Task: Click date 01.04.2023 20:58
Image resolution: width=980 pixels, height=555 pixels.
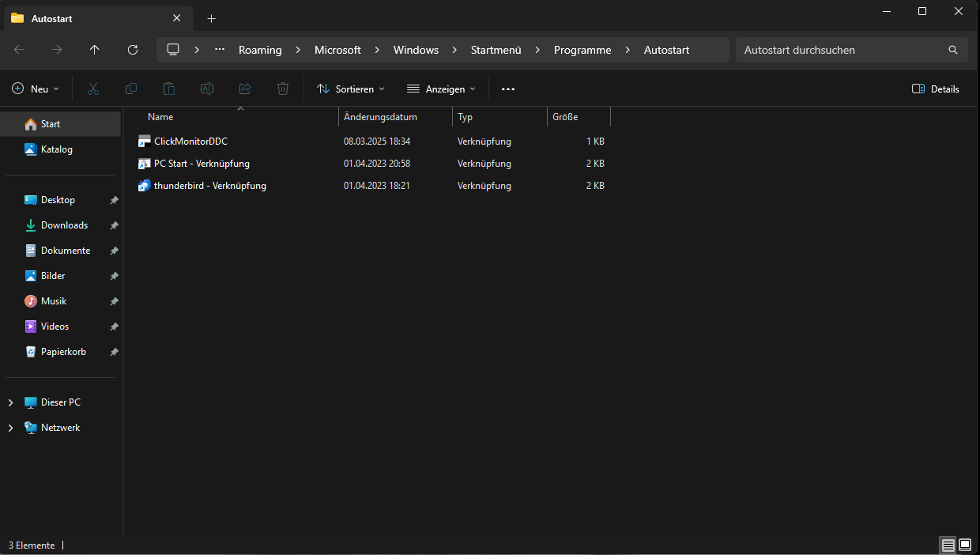Action: 377,164
